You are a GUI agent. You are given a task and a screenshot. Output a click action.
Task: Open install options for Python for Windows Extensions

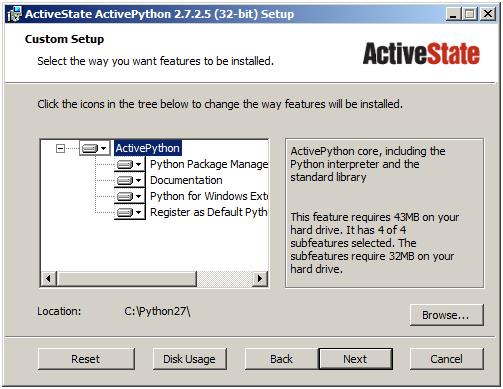coord(130,196)
